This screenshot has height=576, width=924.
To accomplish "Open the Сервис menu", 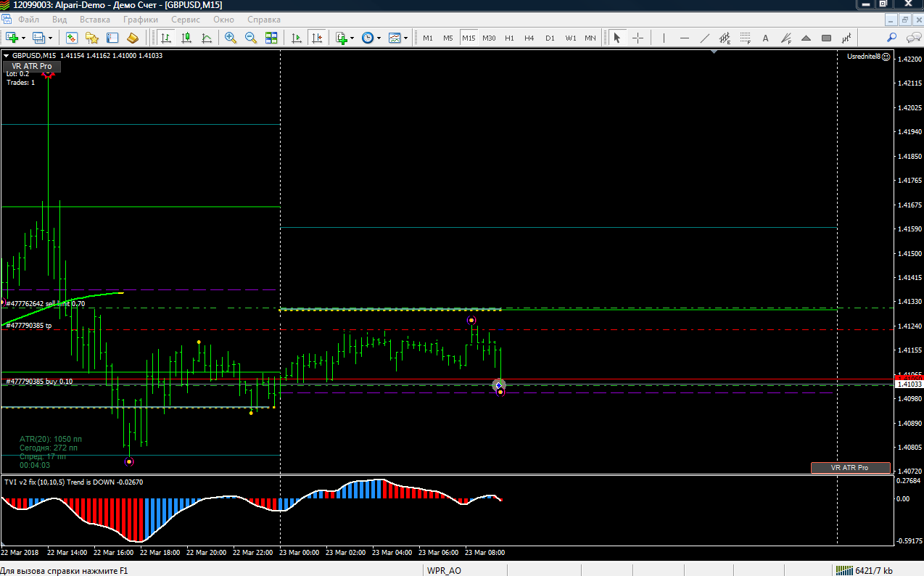I will pos(186,20).
